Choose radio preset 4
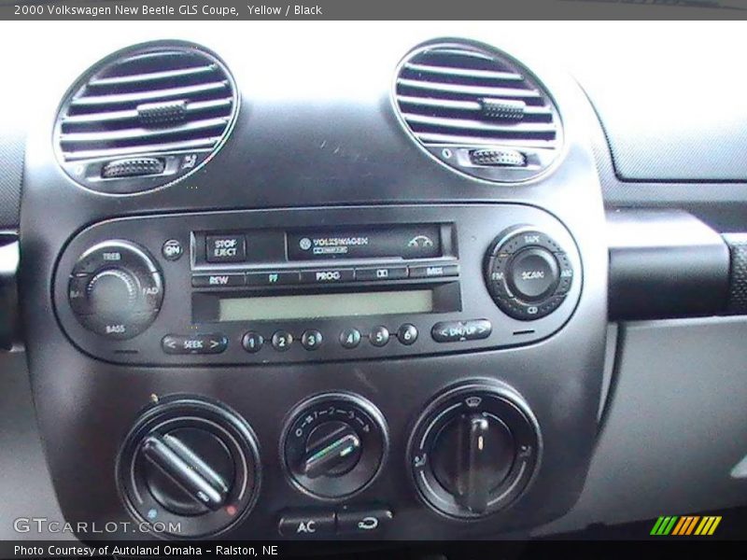The width and height of the screenshot is (747, 560). [350, 338]
